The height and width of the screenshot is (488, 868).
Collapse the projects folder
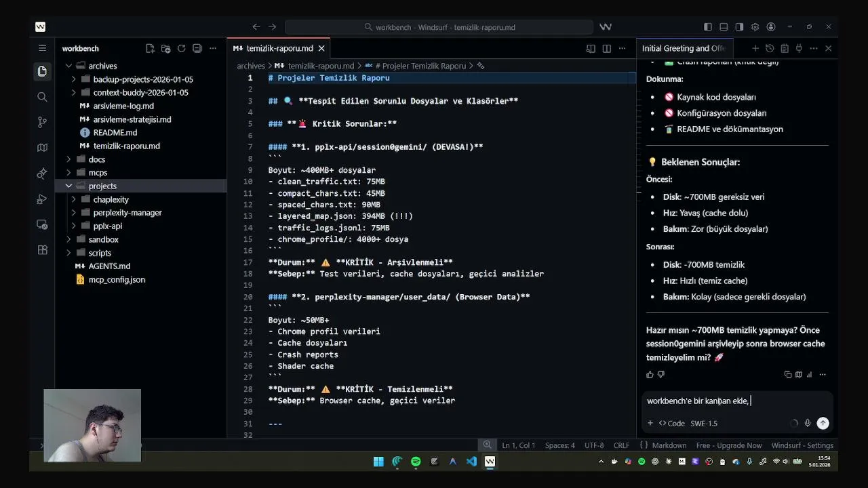click(68, 186)
